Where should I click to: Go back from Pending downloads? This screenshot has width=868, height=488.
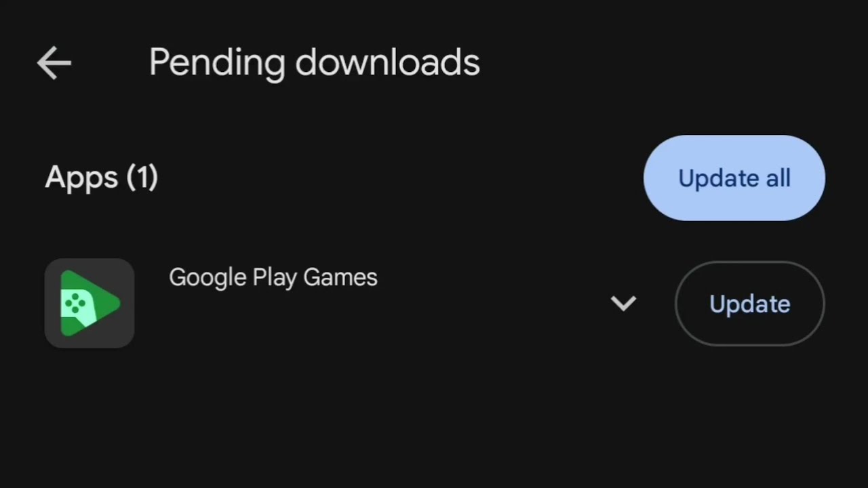click(x=54, y=63)
